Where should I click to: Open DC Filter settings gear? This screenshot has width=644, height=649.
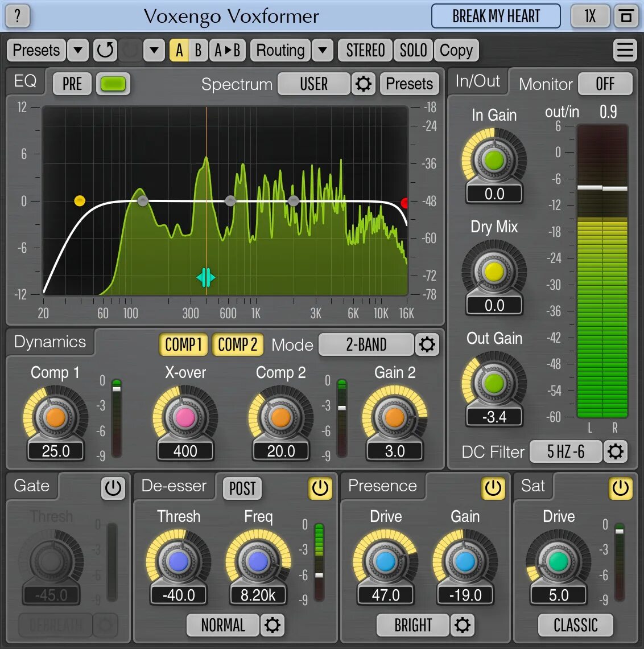pos(615,451)
